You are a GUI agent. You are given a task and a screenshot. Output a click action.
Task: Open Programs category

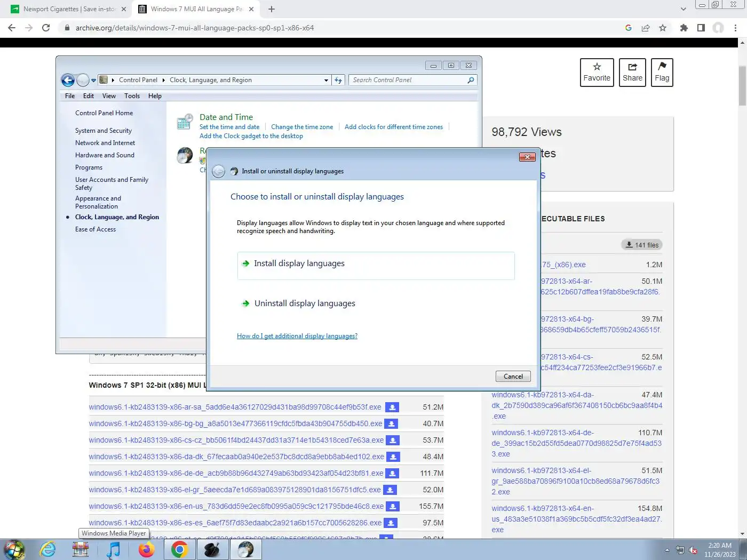[x=89, y=167]
